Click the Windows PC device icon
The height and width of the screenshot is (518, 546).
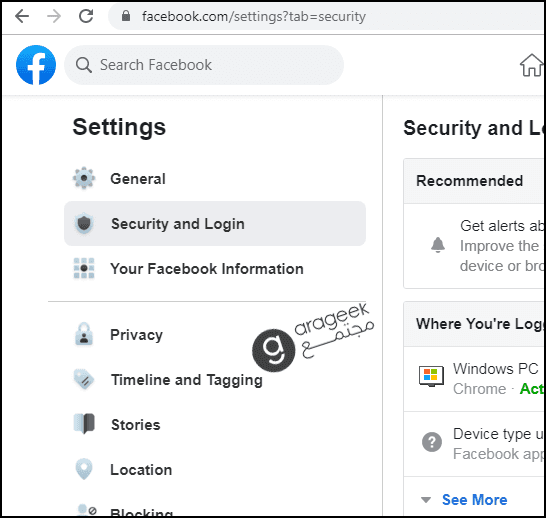(x=431, y=377)
